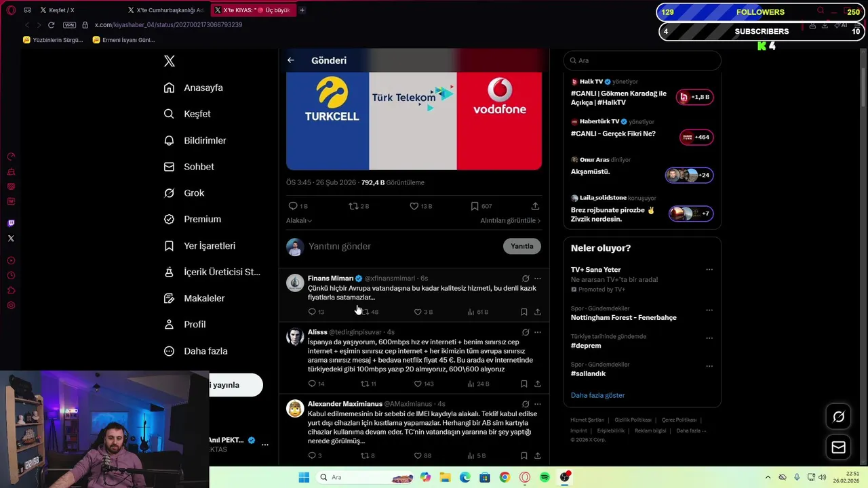Click the Yanıtla button
This screenshot has width=868, height=488.
tap(522, 246)
